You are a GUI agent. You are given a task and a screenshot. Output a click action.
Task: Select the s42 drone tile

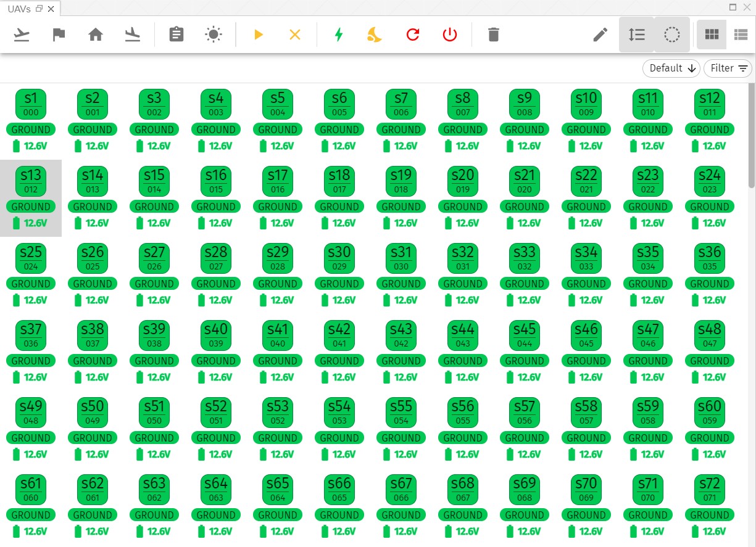[x=339, y=335]
